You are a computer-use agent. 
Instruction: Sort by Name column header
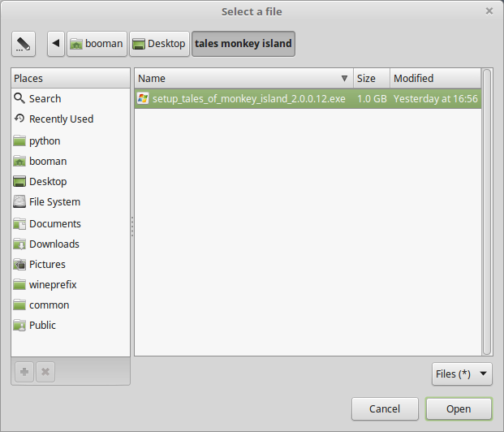pos(244,78)
